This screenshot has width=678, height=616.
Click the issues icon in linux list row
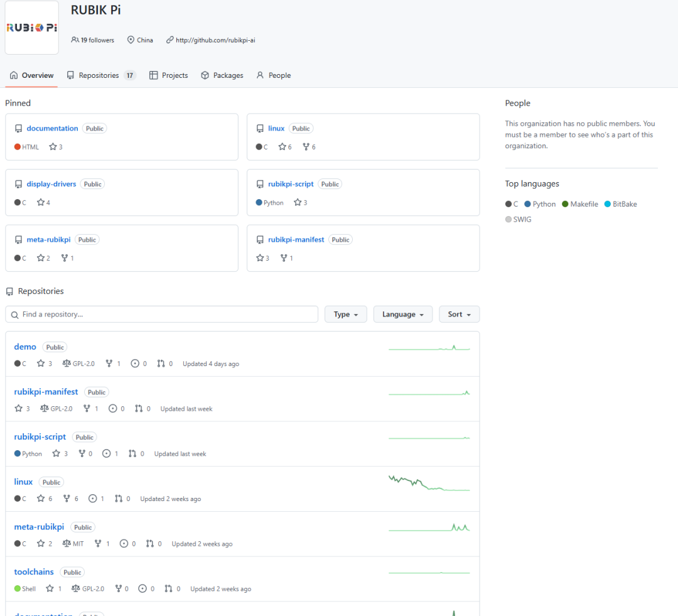click(x=92, y=499)
